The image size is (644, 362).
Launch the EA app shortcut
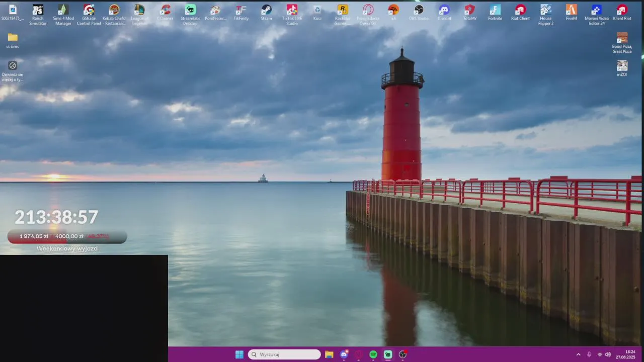click(x=393, y=13)
